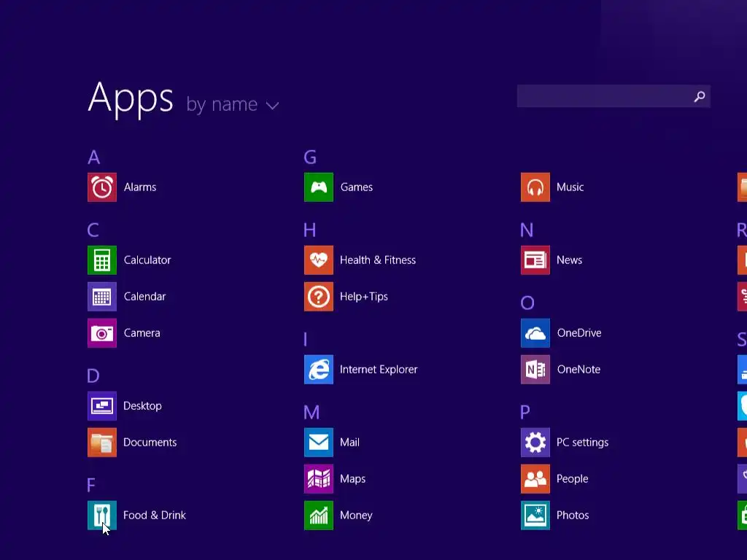
Task: Click the 'Health & Fitness' label text
Action: coord(378,260)
